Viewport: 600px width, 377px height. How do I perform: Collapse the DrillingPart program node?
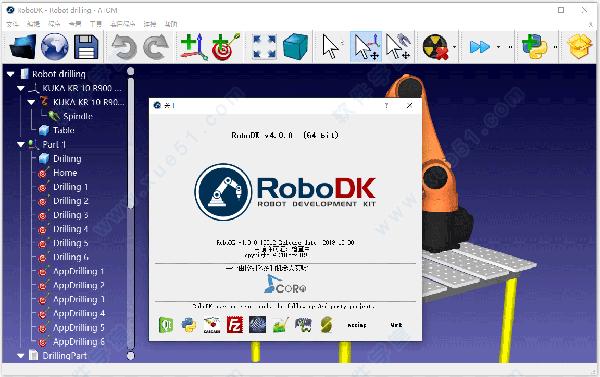tap(21, 356)
